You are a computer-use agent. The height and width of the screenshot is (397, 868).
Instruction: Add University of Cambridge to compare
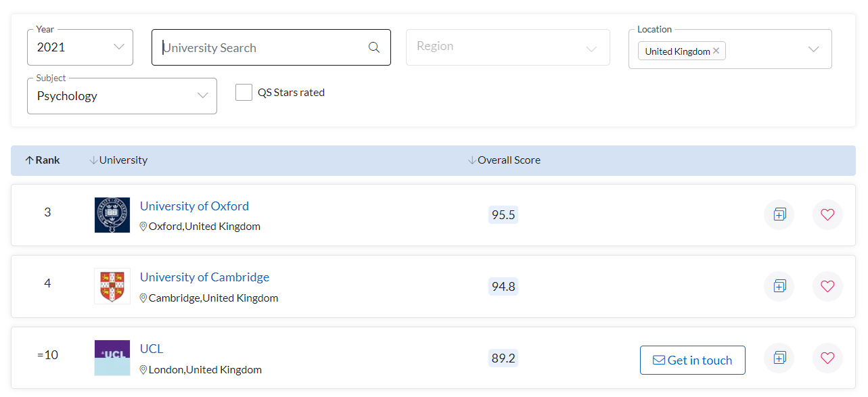[x=779, y=286]
